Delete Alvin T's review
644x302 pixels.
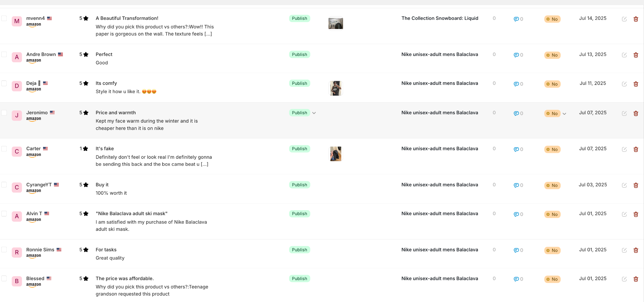[x=636, y=214]
